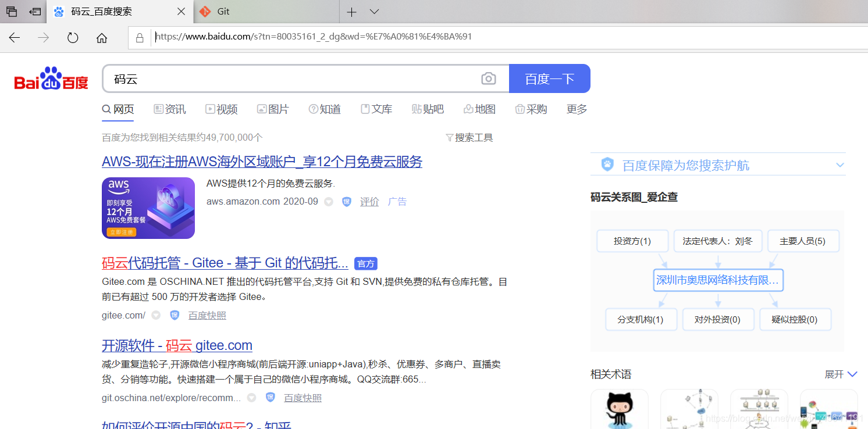Click shield icon beside git.oschina.net
Viewport: 868px width, 429px height.
point(270,398)
